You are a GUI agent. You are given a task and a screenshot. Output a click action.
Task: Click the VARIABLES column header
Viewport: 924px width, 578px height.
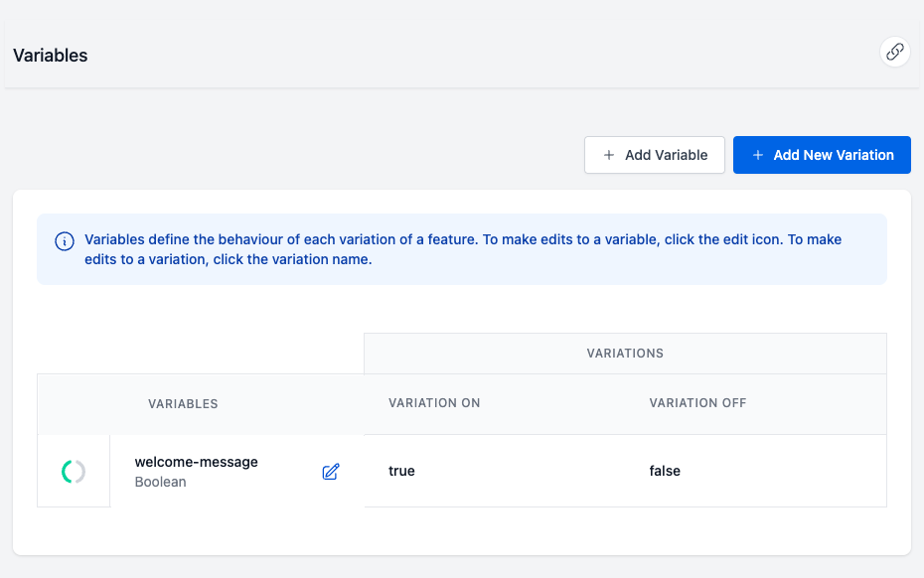183,404
